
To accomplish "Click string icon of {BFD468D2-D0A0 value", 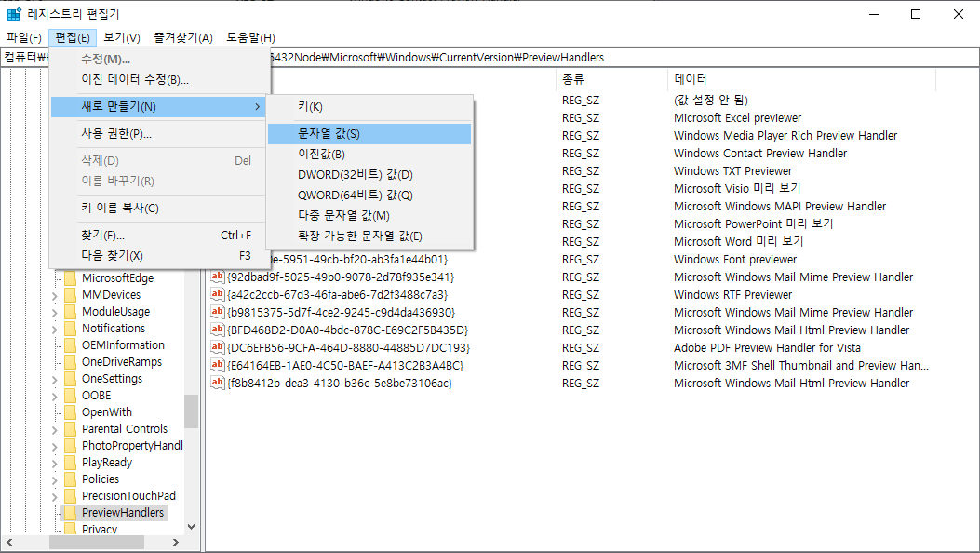I will click(x=218, y=330).
